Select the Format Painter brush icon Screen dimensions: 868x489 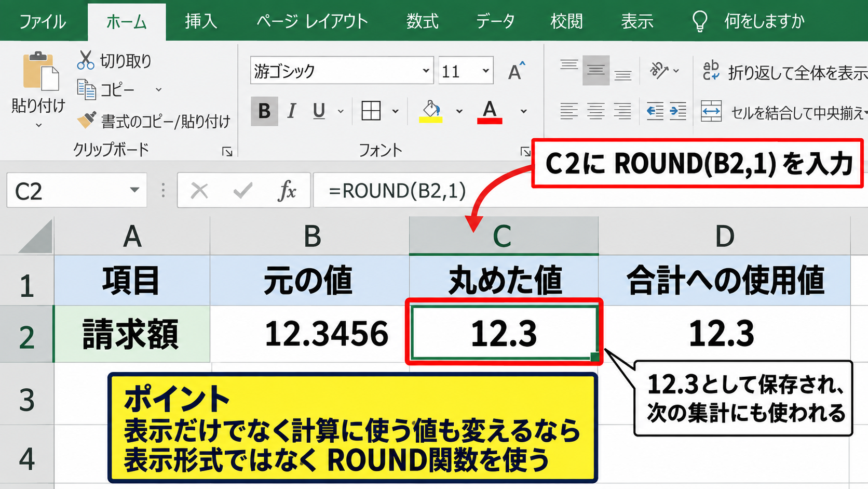point(87,121)
